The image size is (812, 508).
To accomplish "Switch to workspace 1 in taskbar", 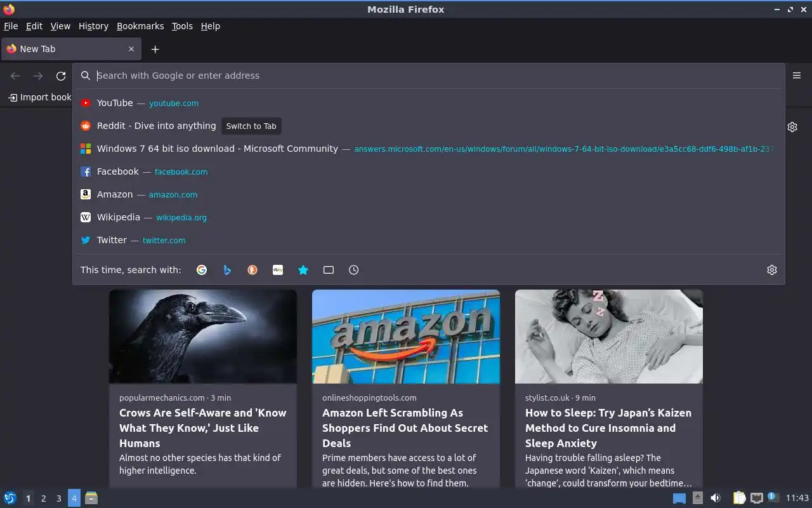I will click(28, 498).
